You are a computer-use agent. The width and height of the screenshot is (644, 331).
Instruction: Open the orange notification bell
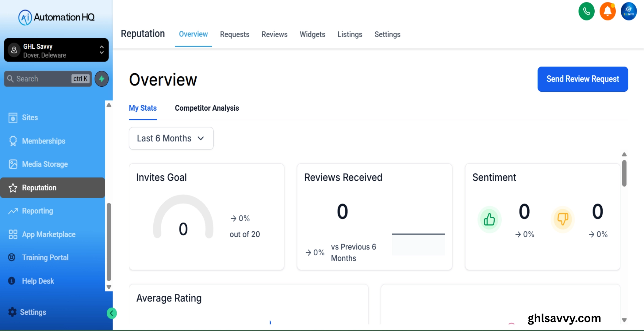pyautogui.click(x=607, y=12)
